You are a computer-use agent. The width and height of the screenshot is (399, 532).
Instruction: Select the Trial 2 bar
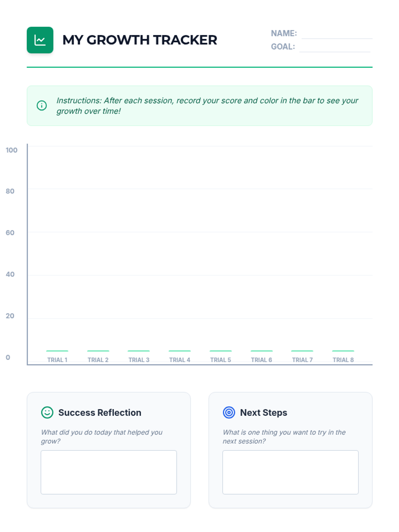(98, 351)
